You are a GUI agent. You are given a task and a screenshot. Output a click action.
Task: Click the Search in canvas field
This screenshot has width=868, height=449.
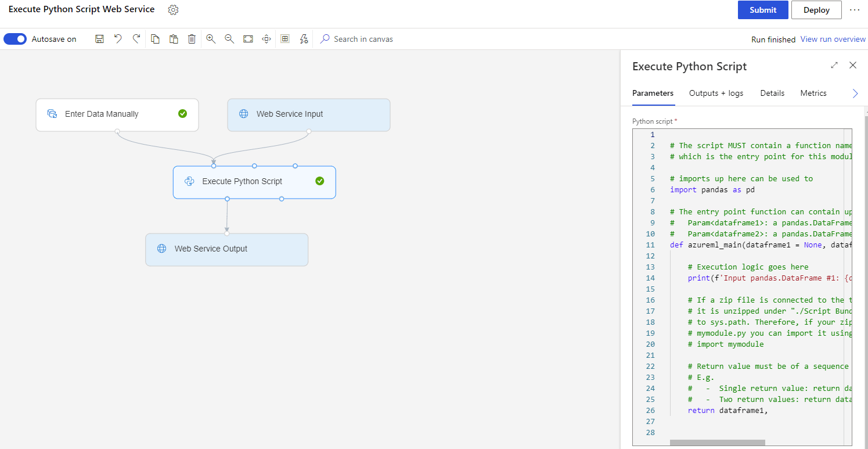(363, 39)
